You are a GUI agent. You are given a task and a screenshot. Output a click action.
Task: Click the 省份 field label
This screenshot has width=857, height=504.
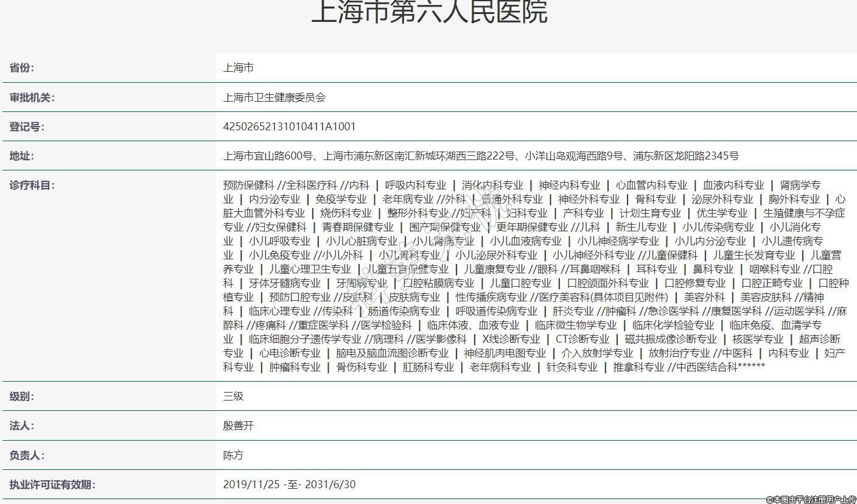tap(22, 68)
